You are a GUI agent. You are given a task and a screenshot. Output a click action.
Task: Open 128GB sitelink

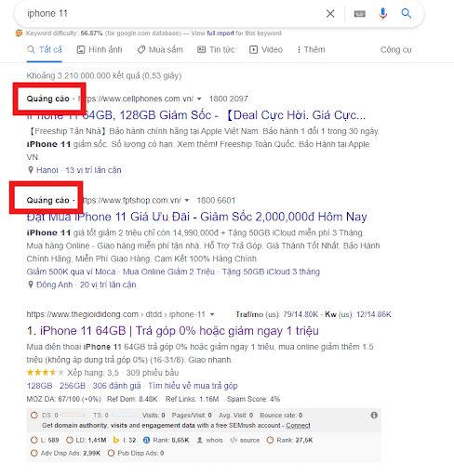point(39,386)
